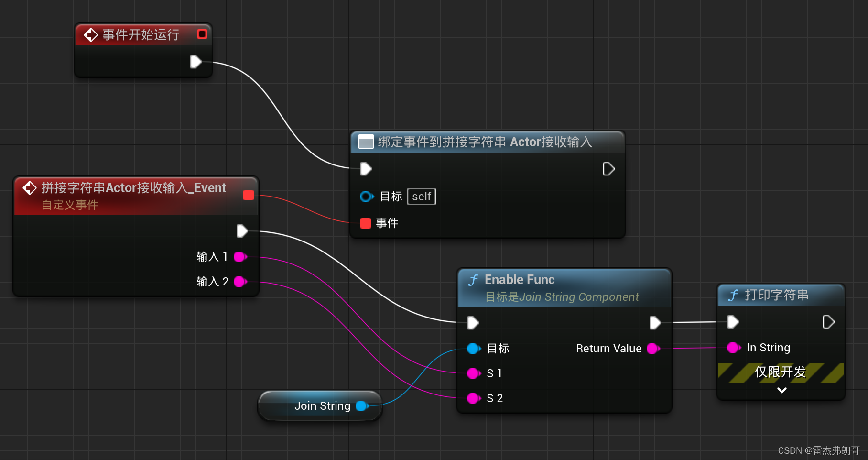Click the exec output pin of bind-event node
This screenshot has width=868, height=460.
pyautogui.click(x=608, y=169)
